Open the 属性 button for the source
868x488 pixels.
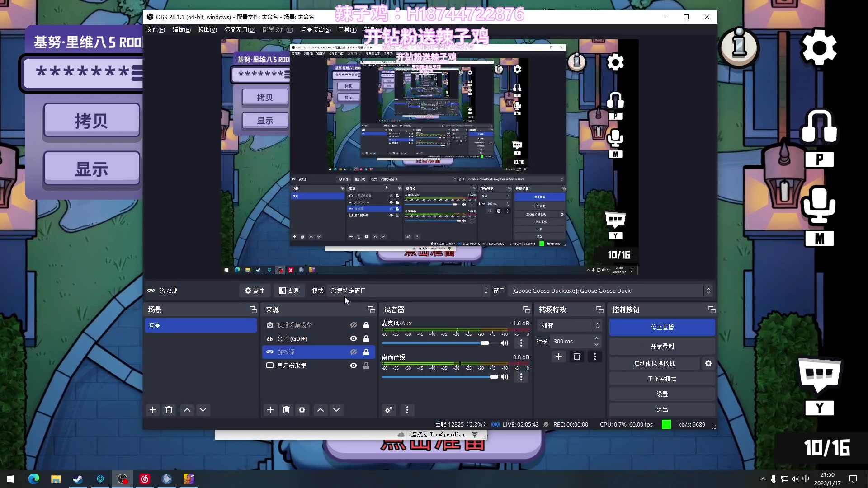click(x=255, y=291)
